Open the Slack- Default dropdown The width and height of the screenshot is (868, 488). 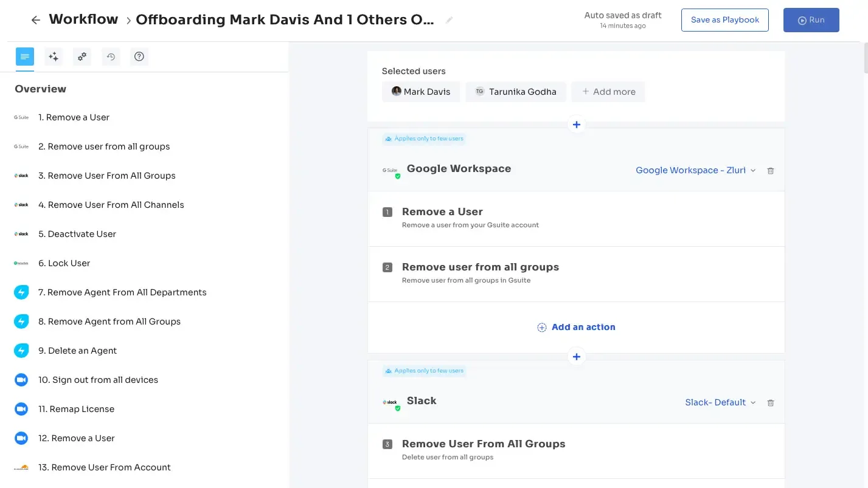[x=721, y=403]
